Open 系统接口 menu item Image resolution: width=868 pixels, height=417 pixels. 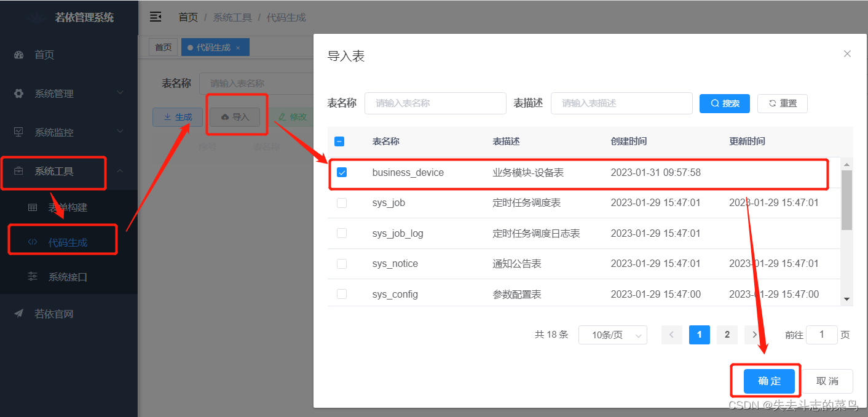coord(68,277)
